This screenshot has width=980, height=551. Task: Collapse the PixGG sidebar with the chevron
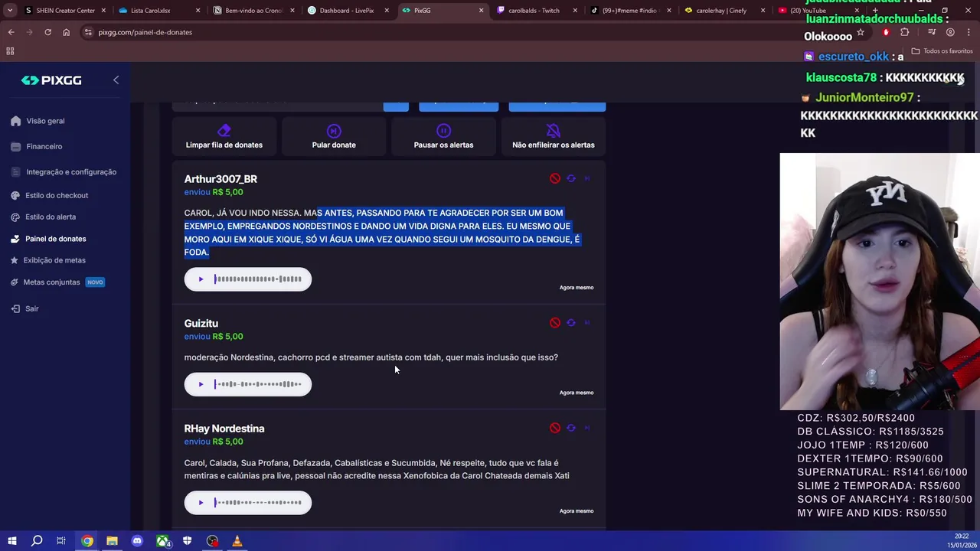click(x=116, y=80)
